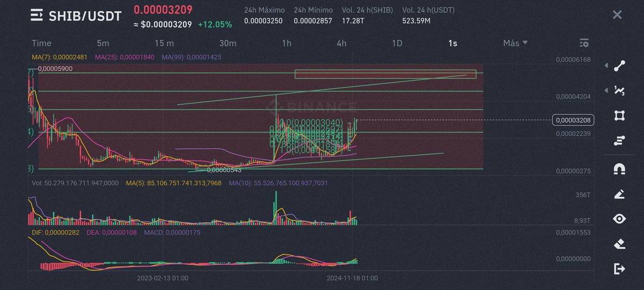Select the eraser tool
This screenshot has width=644, height=290.
[x=619, y=244]
